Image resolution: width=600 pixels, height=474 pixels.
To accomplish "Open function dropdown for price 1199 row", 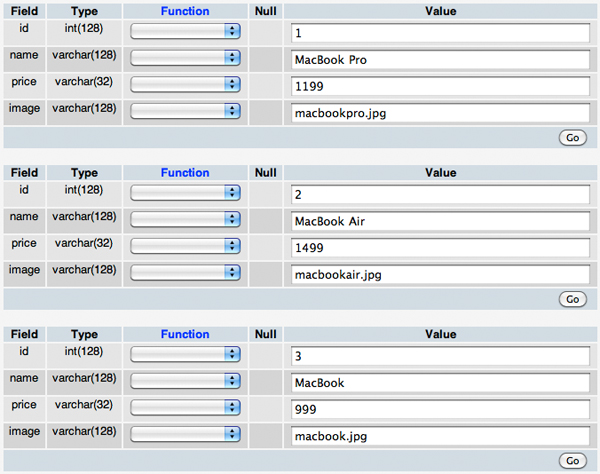I will click(185, 85).
